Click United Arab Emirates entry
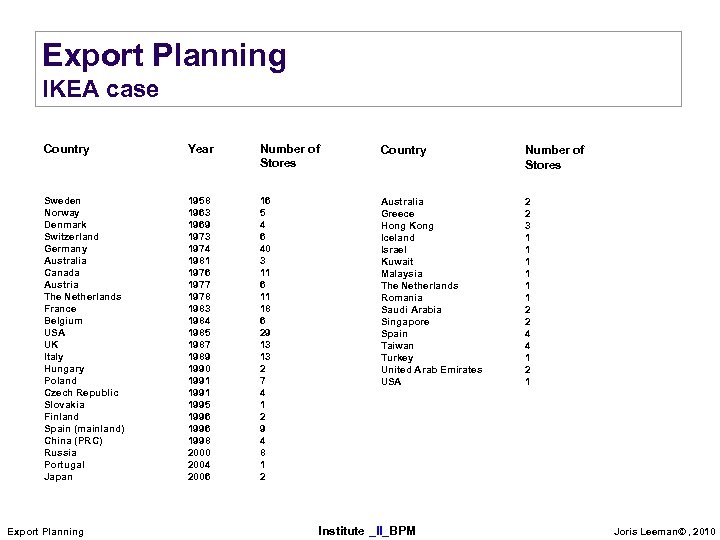 431,370
